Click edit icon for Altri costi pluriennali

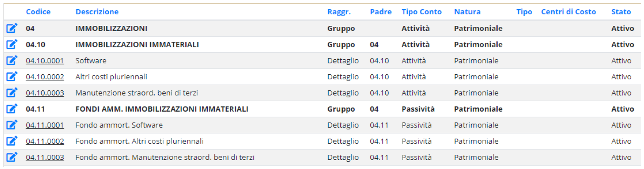pyautogui.click(x=12, y=77)
